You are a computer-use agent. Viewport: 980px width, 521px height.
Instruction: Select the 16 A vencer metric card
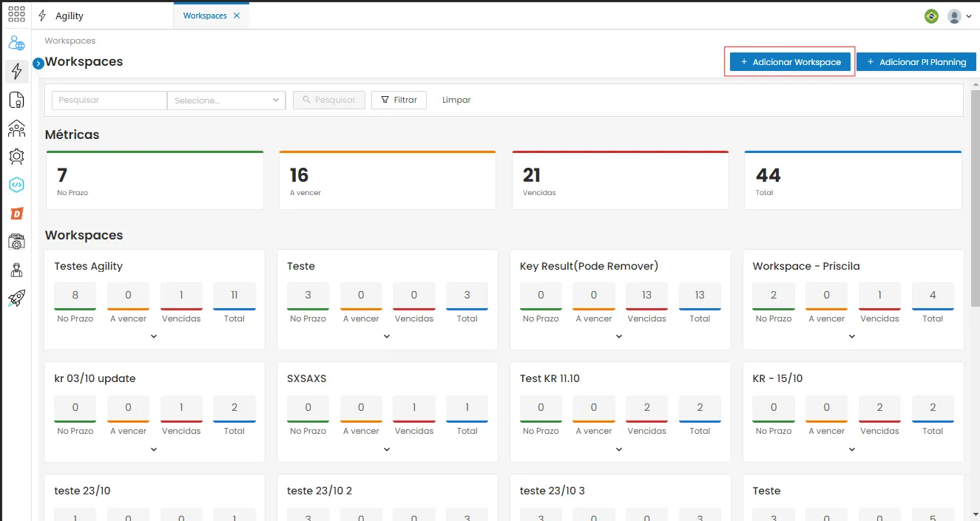click(388, 180)
